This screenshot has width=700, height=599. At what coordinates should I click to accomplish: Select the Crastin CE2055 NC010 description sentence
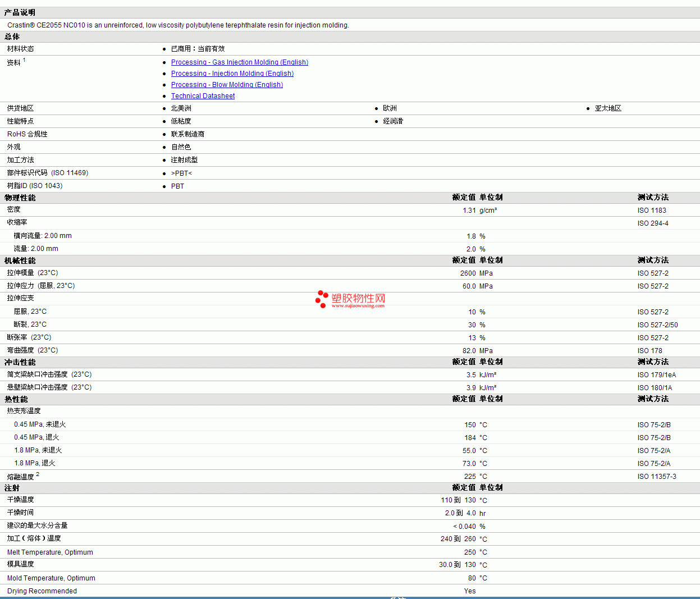pos(178,25)
